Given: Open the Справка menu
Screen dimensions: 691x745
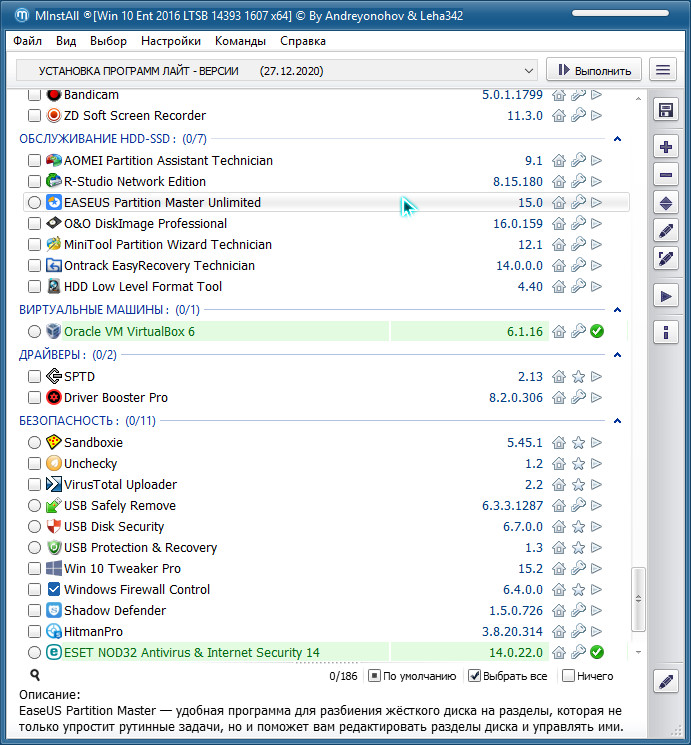Looking at the screenshot, I should tap(303, 41).
